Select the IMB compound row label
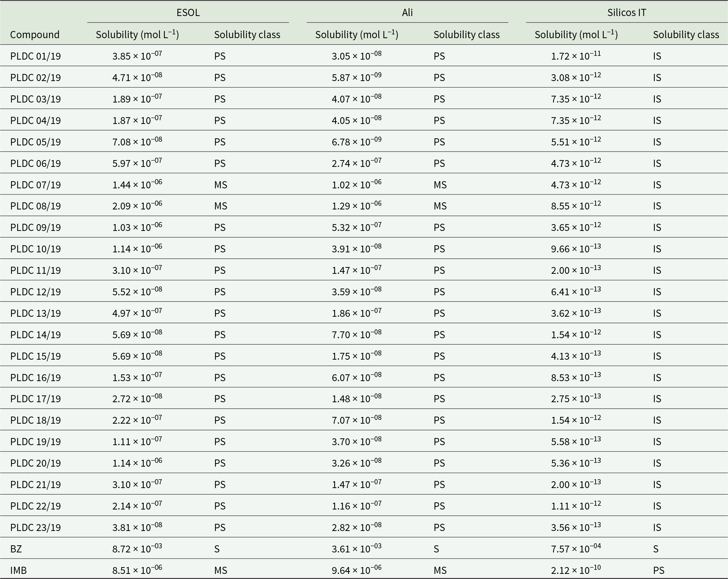This screenshot has width=728, height=579. (x=18, y=570)
